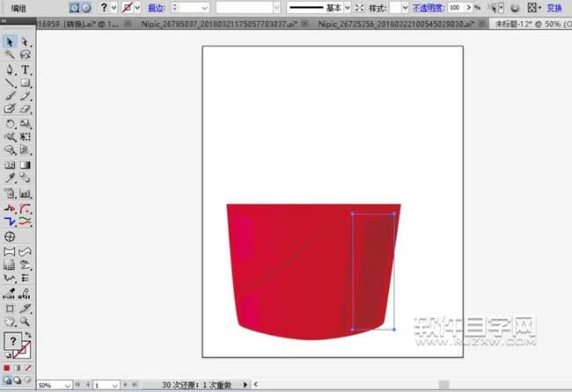
Task: Open the stroke color dropdown in control bar
Action: click(x=137, y=8)
